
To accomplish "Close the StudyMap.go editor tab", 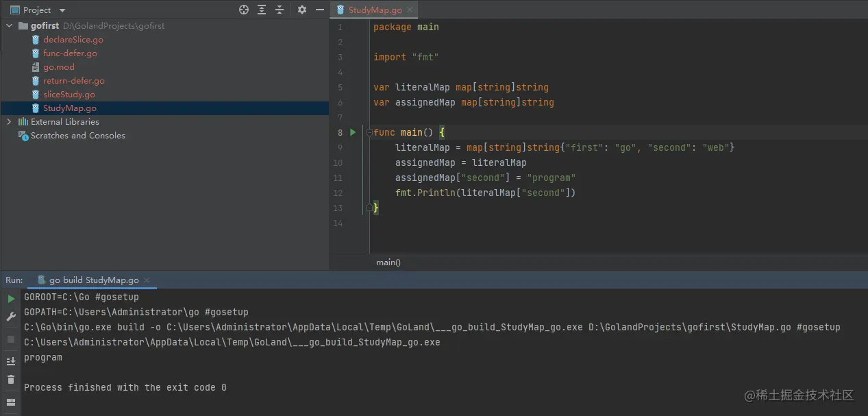I will (410, 10).
